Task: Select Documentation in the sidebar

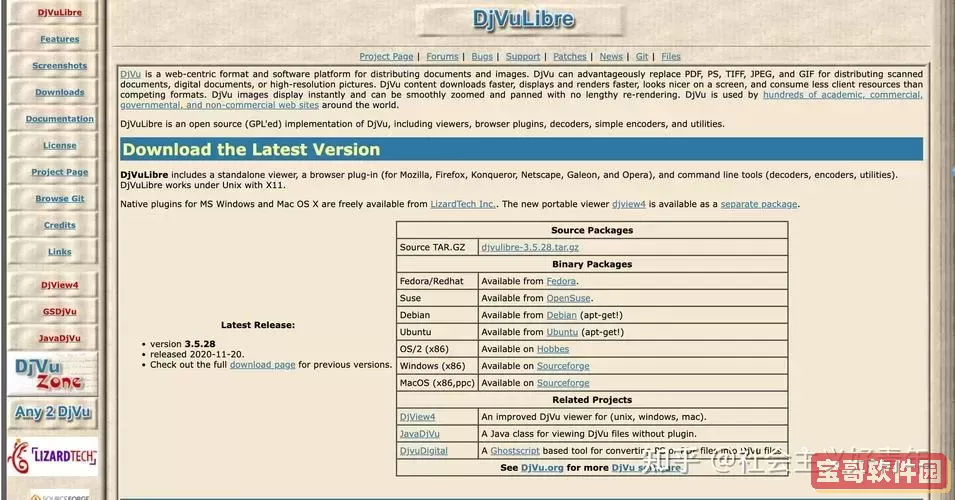Action: 59,119
